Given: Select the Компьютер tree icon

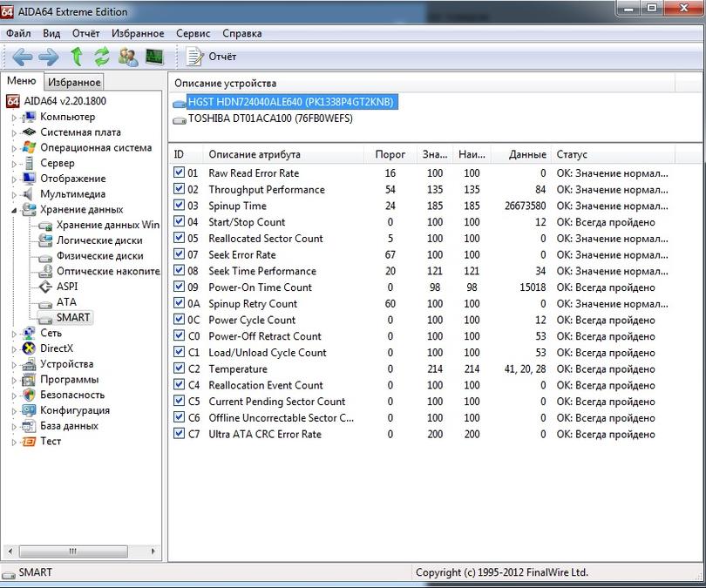Looking at the screenshot, I should point(30,117).
